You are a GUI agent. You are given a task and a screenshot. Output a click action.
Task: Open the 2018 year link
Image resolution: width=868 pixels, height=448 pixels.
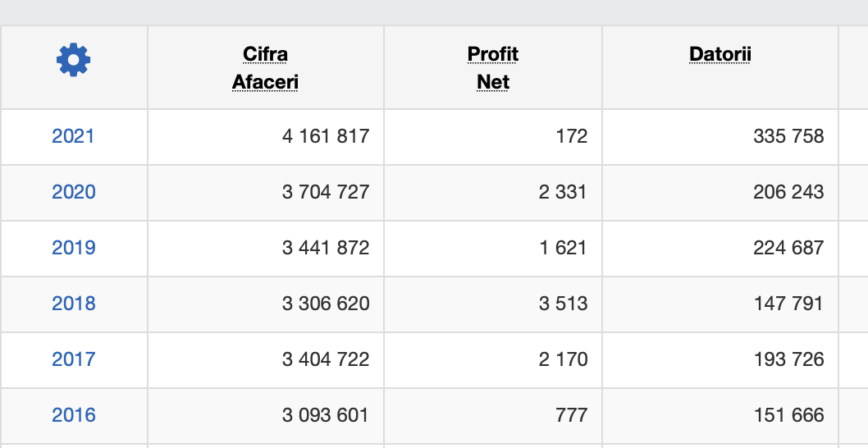point(74,304)
